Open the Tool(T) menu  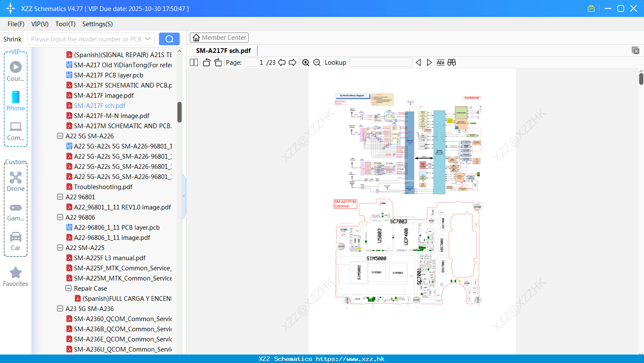[66, 24]
